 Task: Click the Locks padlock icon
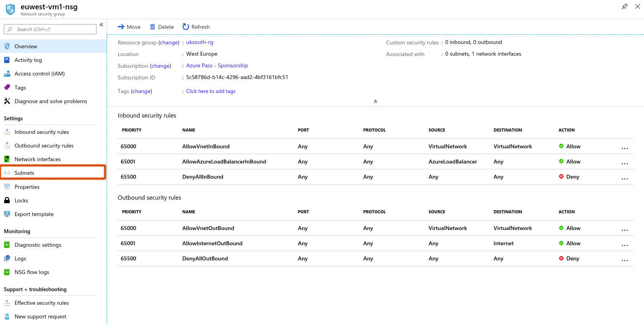pyautogui.click(x=7, y=200)
